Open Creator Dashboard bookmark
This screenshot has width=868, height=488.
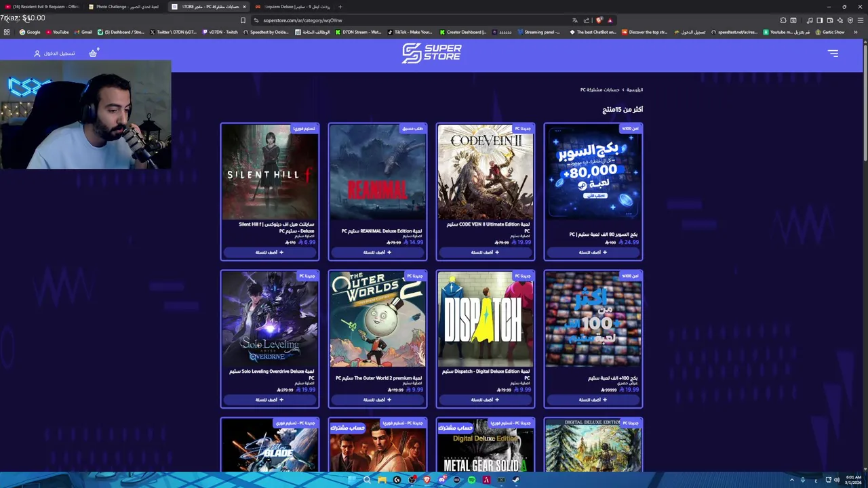coord(463,32)
